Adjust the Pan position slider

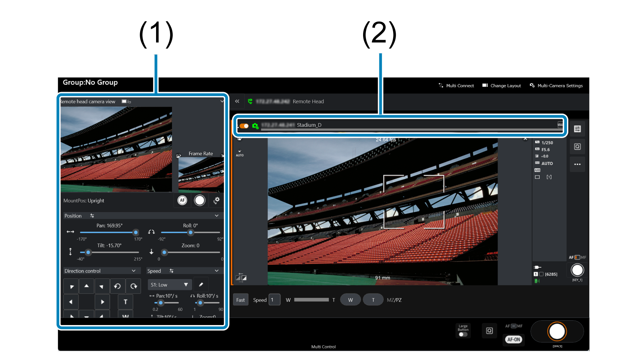click(136, 232)
